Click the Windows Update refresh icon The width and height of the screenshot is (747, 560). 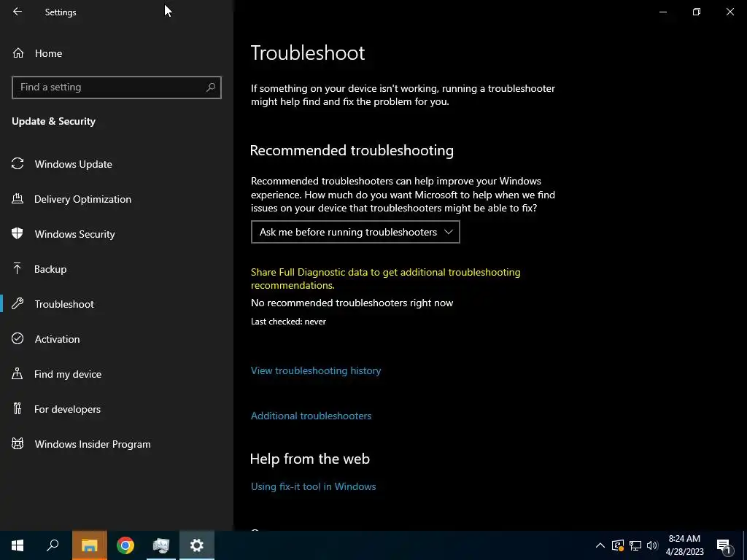point(18,164)
